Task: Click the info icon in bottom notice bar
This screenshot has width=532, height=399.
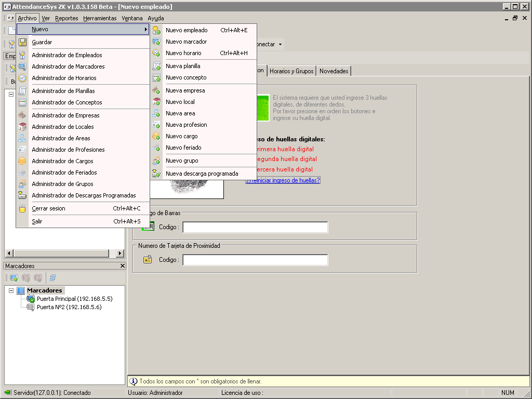Action: (x=134, y=381)
